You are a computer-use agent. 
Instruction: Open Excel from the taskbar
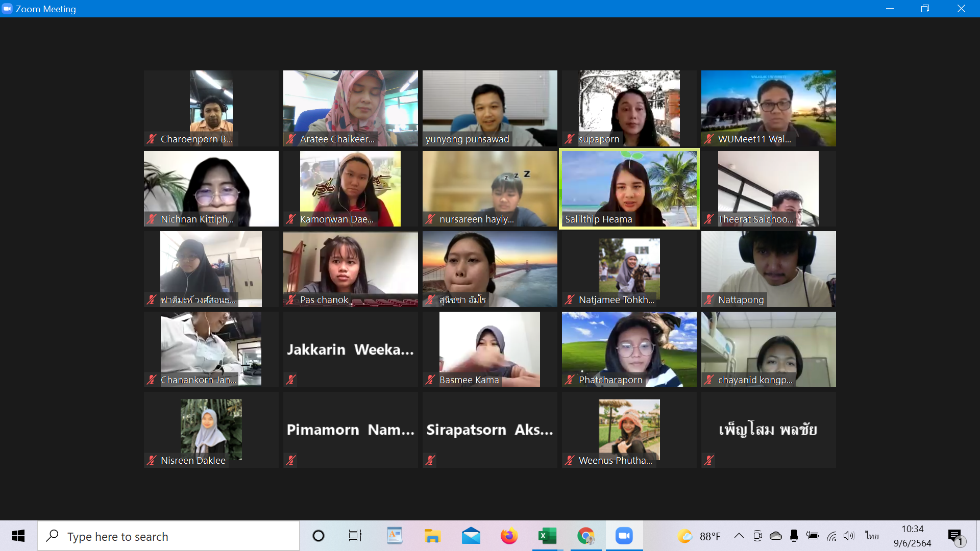tap(547, 536)
